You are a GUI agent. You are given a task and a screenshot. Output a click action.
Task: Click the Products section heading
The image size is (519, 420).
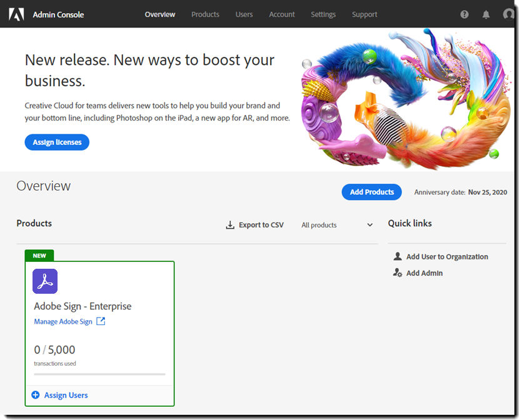(x=34, y=223)
